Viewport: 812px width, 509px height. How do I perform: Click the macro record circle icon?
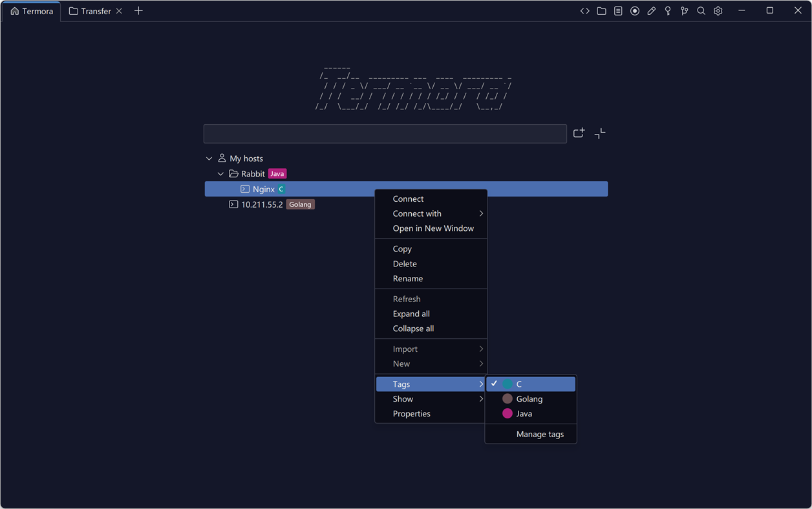[x=635, y=11]
